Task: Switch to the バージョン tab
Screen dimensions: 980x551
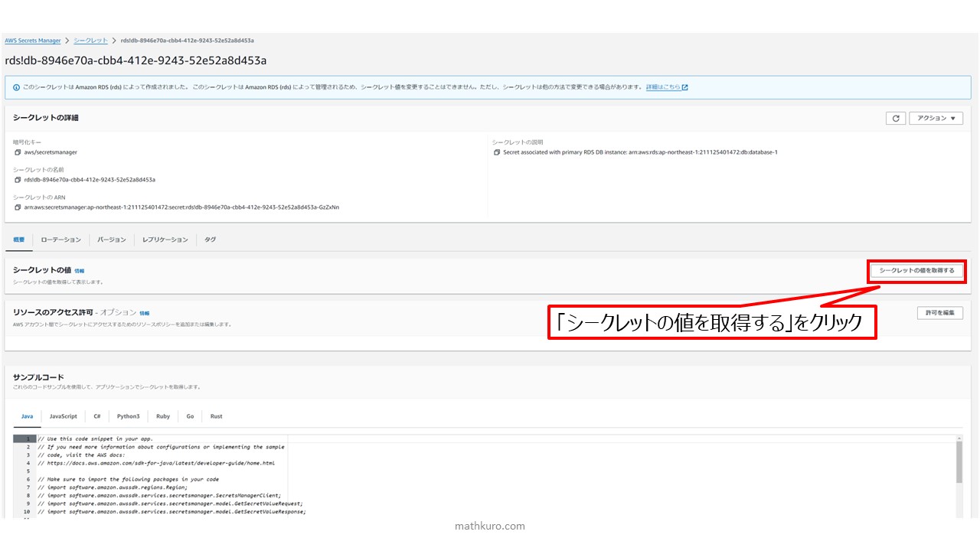Action: [x=112, y=240]
